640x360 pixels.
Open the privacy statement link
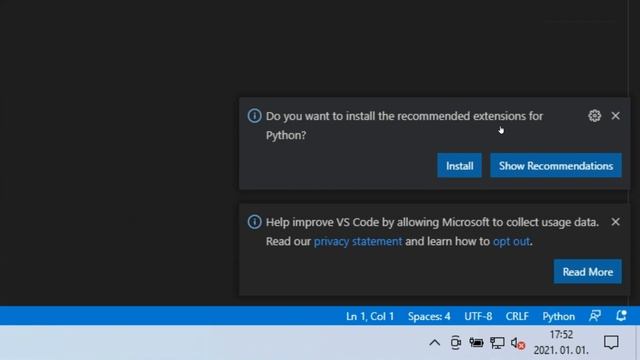[358, 241]
